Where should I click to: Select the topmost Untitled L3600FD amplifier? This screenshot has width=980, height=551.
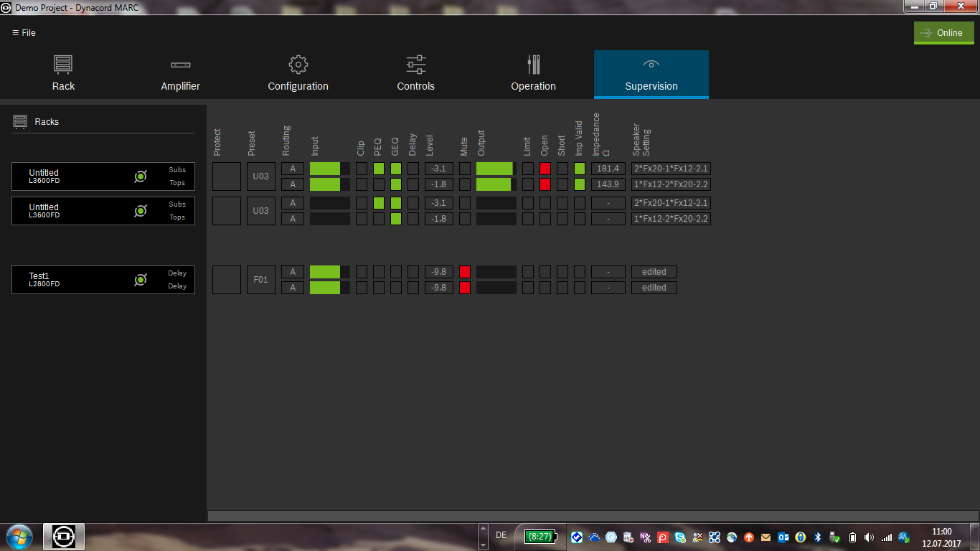tap(103, 176)
